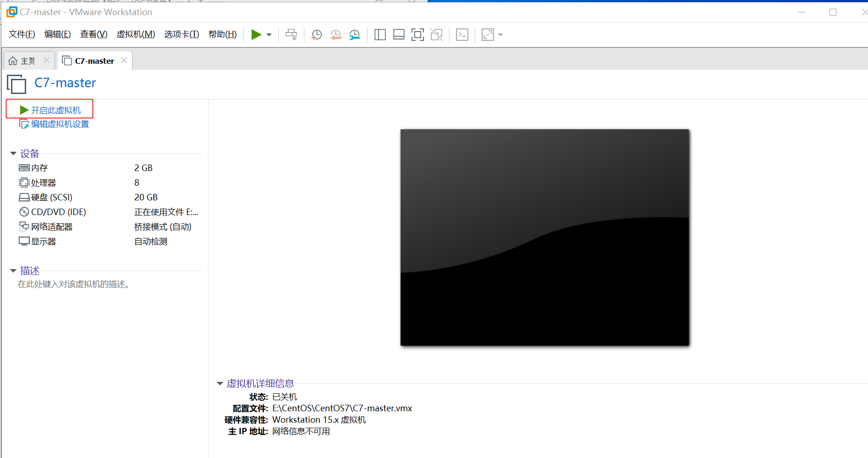This screenshot has height=458, width=868.
Task: Open the 编辑(E) menu
Action: pyautogui.click(x=58, y=34)
